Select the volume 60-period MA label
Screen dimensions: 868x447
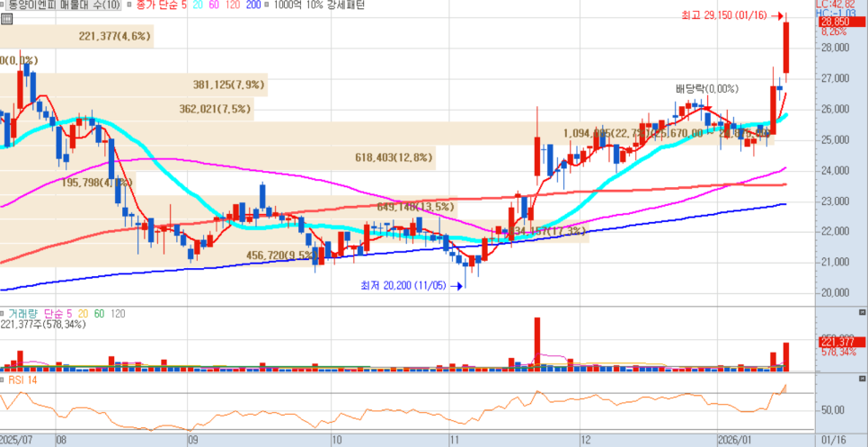pyautogui.click(x=99, y=314)
